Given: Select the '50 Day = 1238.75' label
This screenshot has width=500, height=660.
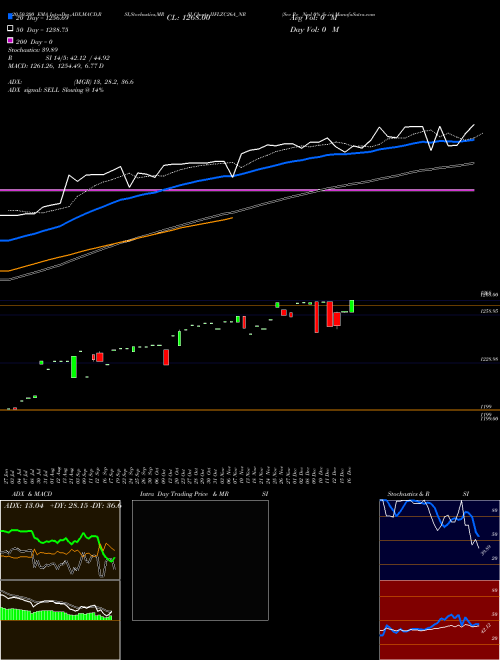Looking at the screenshot, I should click(42, 30).
